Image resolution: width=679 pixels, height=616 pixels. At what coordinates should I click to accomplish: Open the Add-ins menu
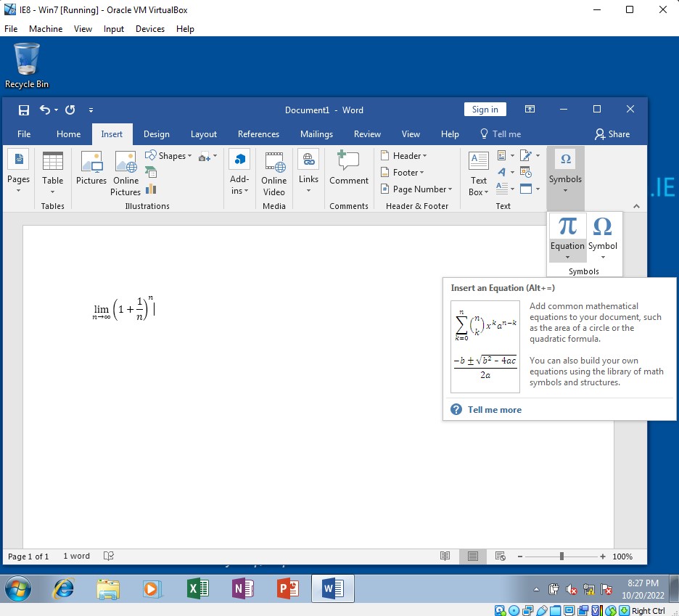click(x=239, y=173)
